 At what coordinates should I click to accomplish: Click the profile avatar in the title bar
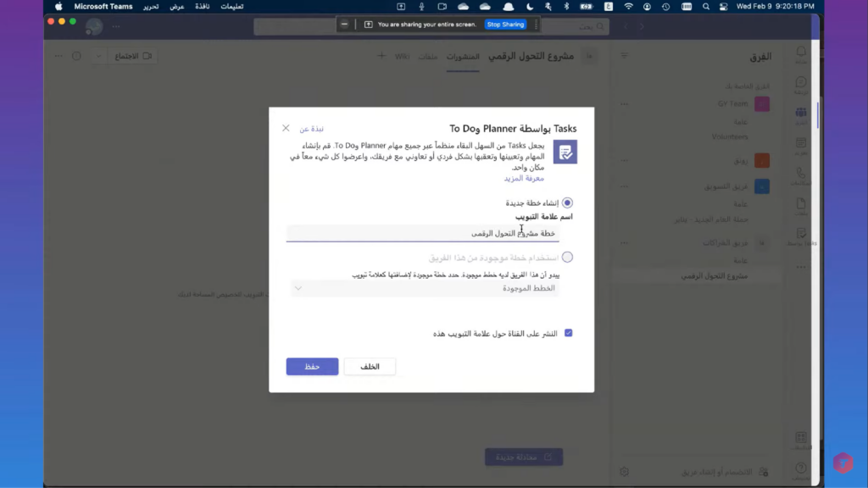tap(94, 26)
